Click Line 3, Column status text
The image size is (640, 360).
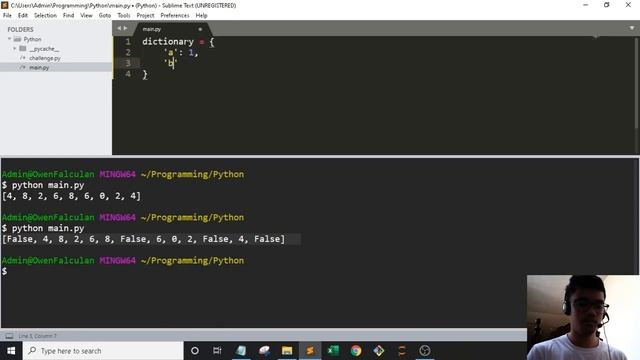[x=37, y=336]
